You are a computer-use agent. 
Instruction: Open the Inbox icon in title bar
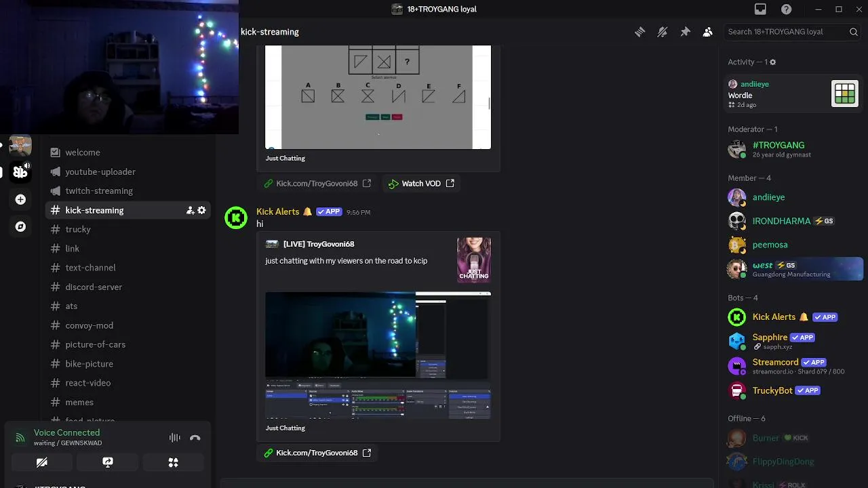760,9
